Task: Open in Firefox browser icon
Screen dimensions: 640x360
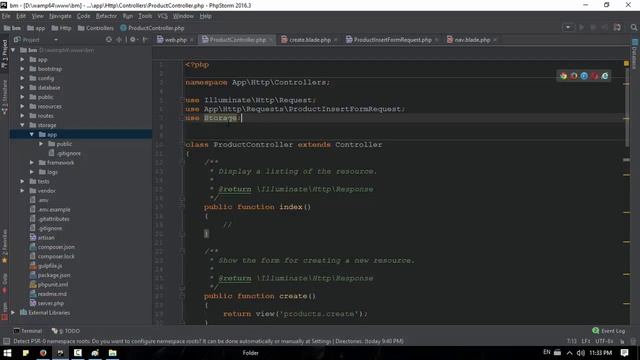Action: pos(573,76)
